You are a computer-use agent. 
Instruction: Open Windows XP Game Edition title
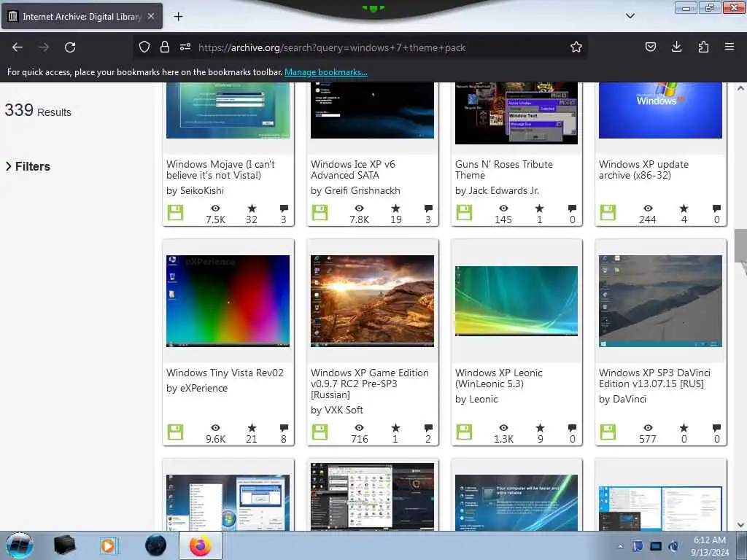point(370,384)
